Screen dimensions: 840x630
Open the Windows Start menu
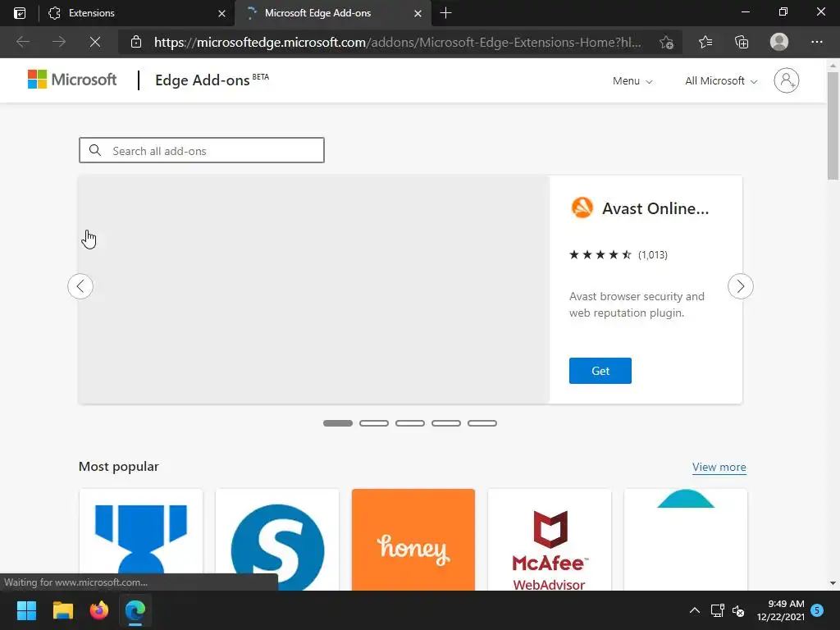pyautogui.click(x=26, y=610)
